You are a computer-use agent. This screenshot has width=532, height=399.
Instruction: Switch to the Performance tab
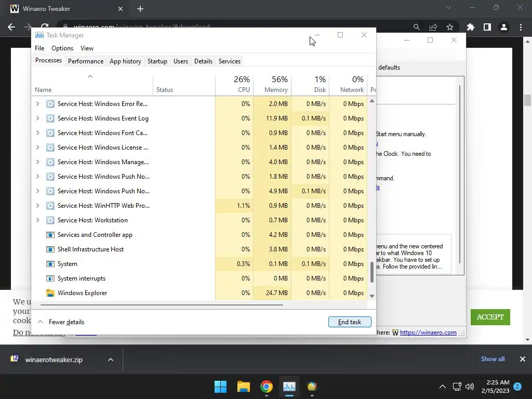(86, 61)
